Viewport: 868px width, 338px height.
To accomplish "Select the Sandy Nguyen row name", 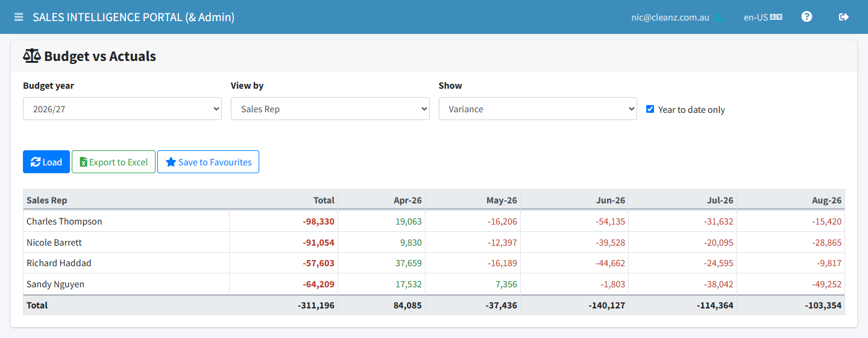I will tap(55, 284).
